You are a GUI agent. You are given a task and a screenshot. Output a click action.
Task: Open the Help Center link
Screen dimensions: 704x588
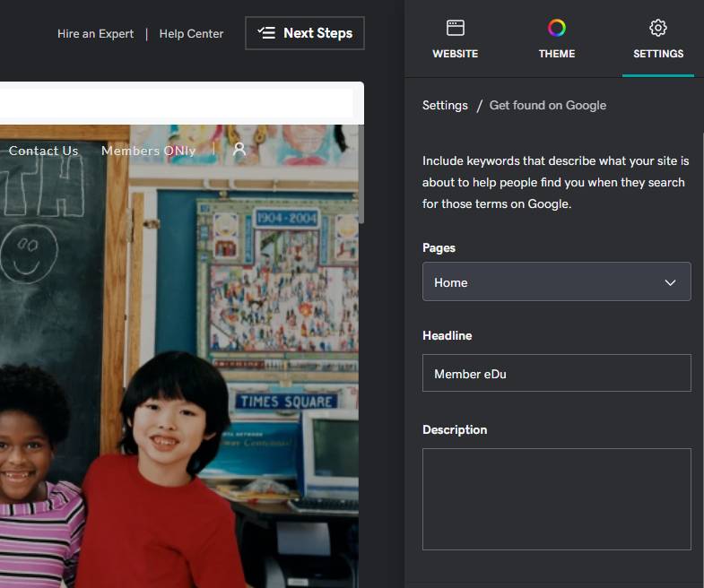pos(191,34)
